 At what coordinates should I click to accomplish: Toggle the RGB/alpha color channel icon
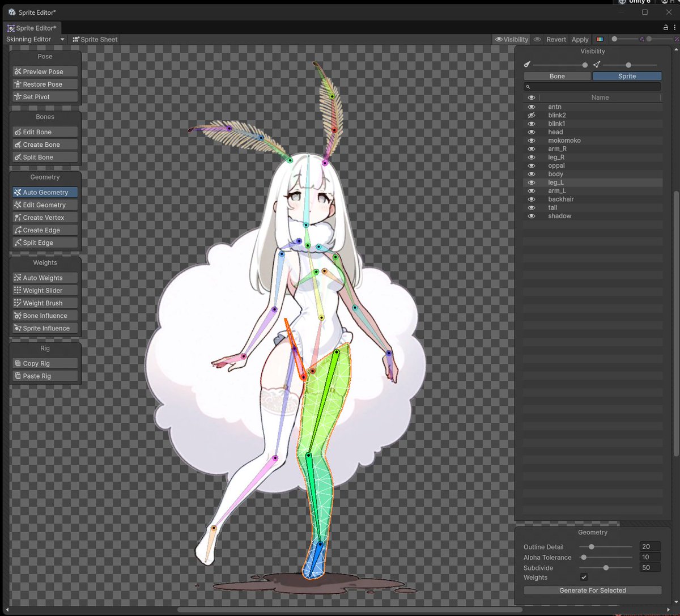[x=600, y=40]
